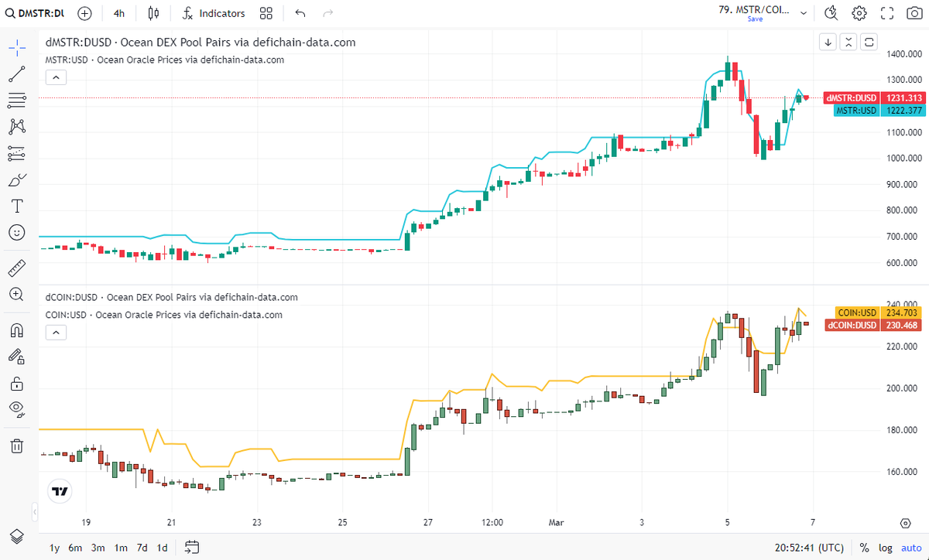Open the object tree layers panel
This screenshot has height=560, width=929.
(x=17, y=537)
